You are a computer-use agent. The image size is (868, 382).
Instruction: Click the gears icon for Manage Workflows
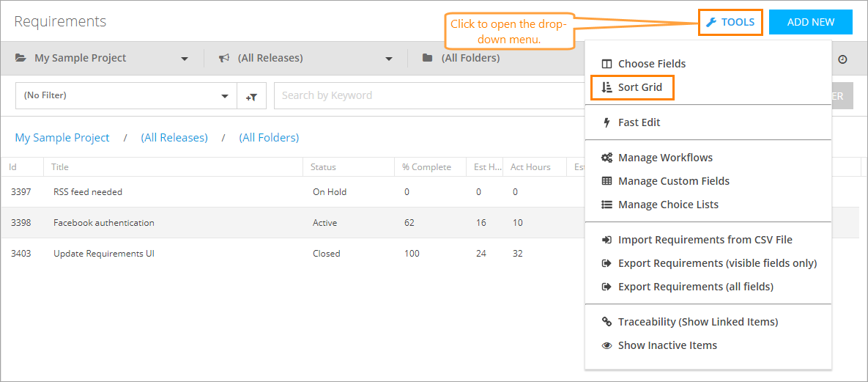point(607,158)
